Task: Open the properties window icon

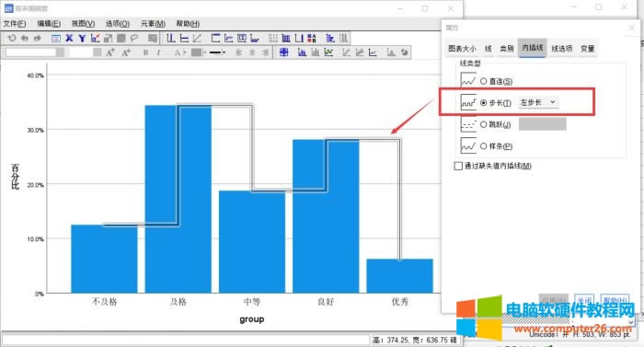Action: [56, 39]
